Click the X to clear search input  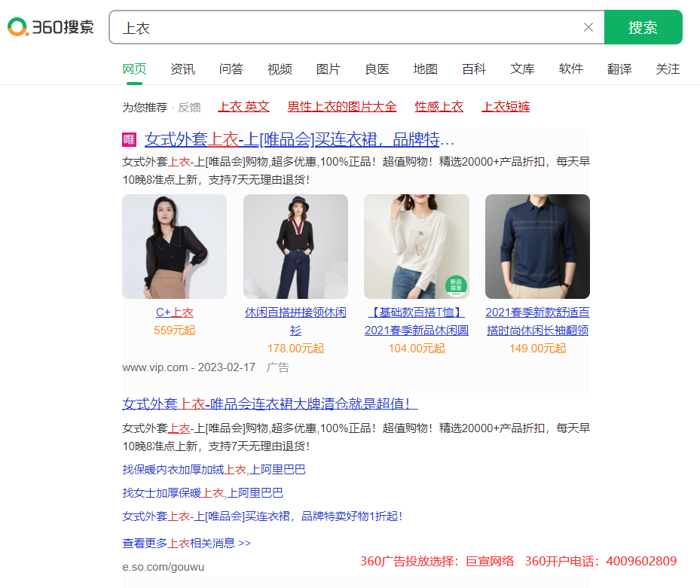(x=588, y=27)
